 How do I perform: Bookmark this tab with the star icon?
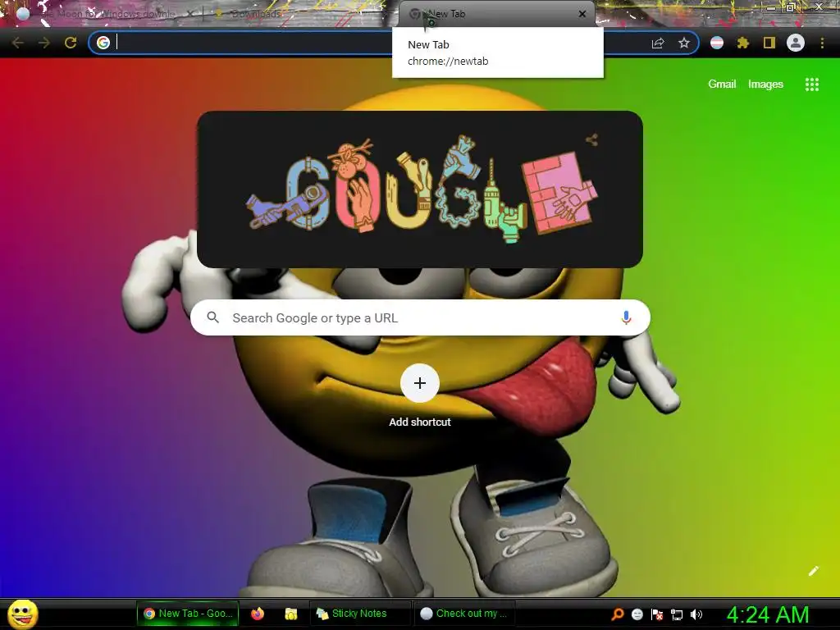pyautogui.click(x=684, y=43)
